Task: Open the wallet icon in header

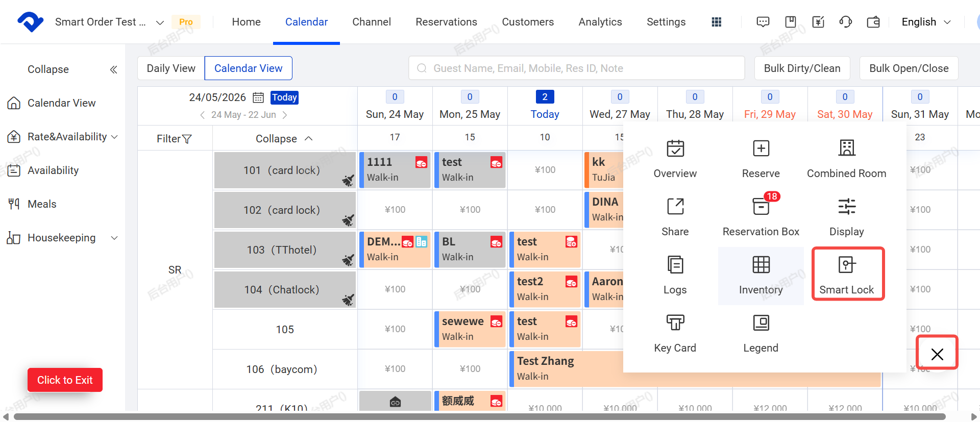Action: tap(873, 22)
